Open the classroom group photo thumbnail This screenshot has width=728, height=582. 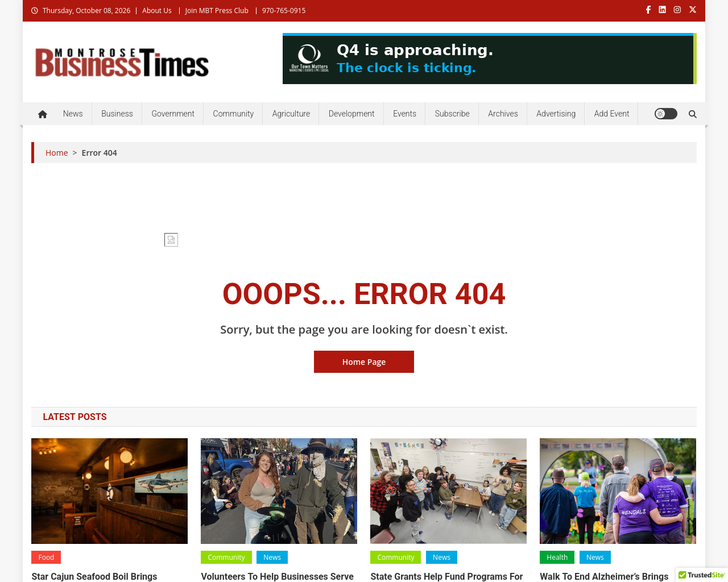[x=448, y=491]
